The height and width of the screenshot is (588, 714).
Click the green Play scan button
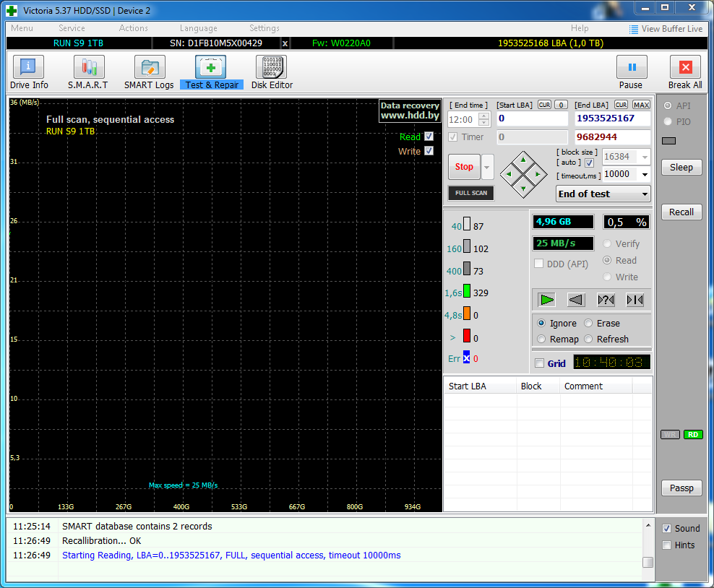[x=546, y=300]
